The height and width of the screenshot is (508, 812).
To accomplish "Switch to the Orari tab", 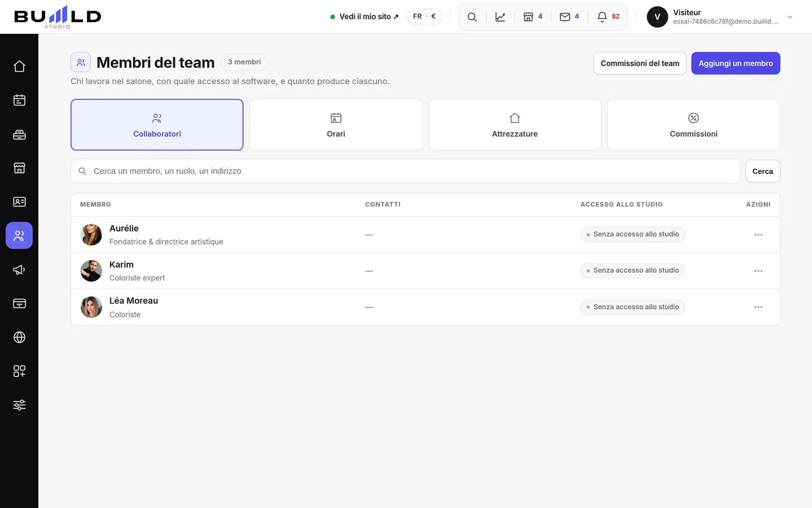I will click(x=336, y=125).
